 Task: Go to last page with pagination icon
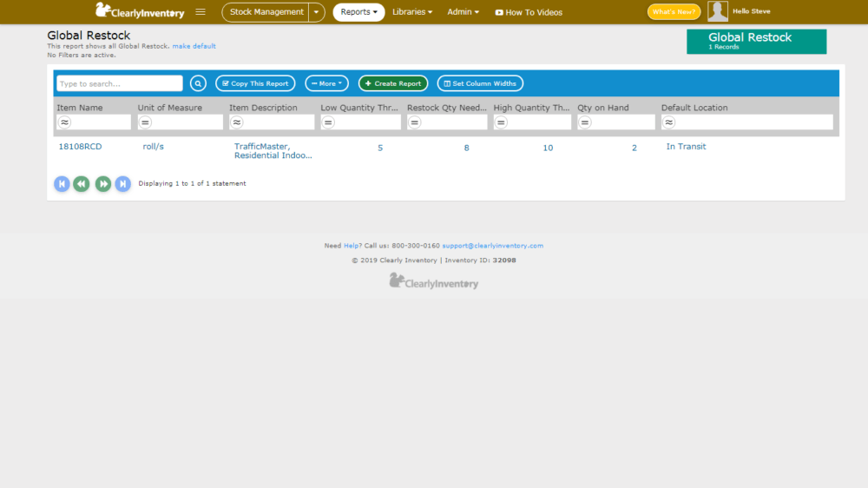click(x=123, y=184)
